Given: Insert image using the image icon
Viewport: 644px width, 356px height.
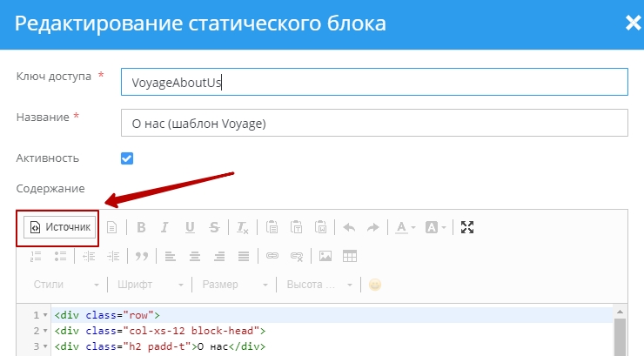Looking at the screenshot, I should [325, 256].
